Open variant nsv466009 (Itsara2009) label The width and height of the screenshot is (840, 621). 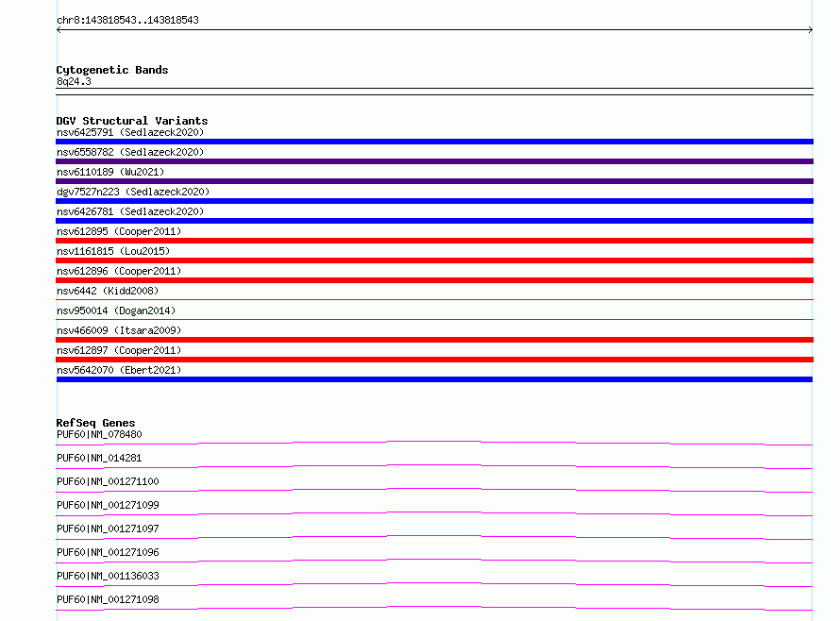pos(119,330)
